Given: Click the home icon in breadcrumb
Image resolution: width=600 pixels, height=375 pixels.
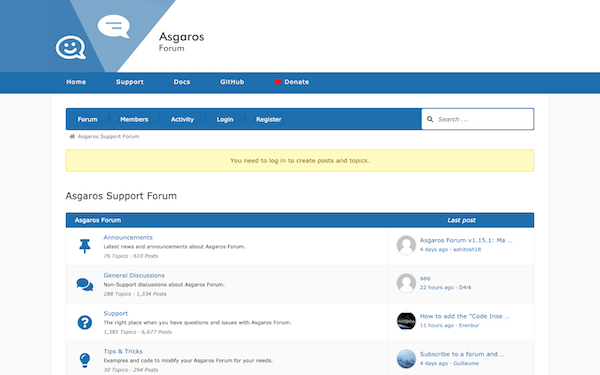Looking at the screenshot, I should [72, 137].
